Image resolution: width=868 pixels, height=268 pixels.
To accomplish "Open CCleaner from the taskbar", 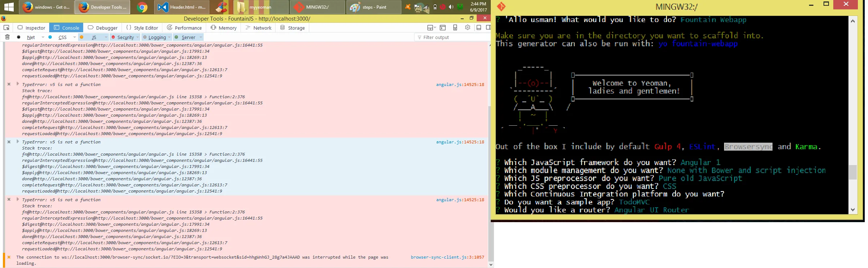I will coord(221,7).
